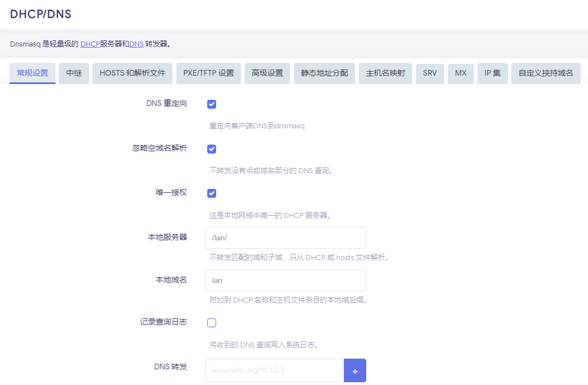Viewport: 588px width, 385px height.
Task: Open the MX tab
Action: click(461, 73)
